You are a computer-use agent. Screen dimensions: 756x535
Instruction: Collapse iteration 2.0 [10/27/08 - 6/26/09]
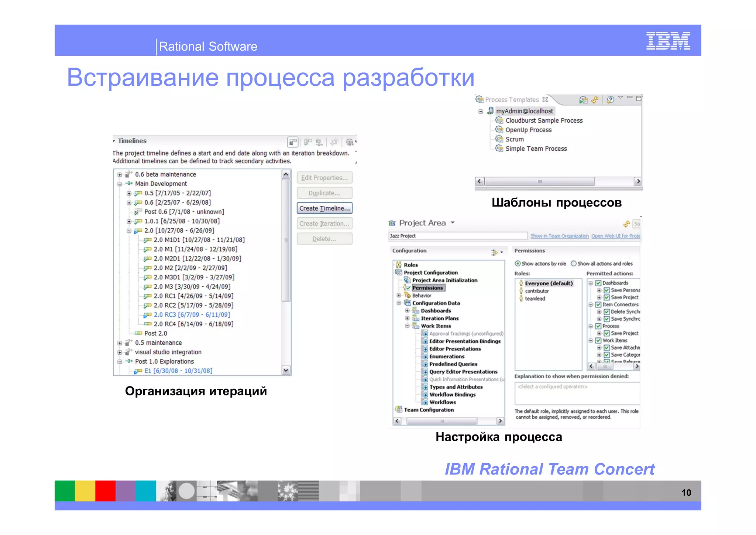[x=129, y=231]
